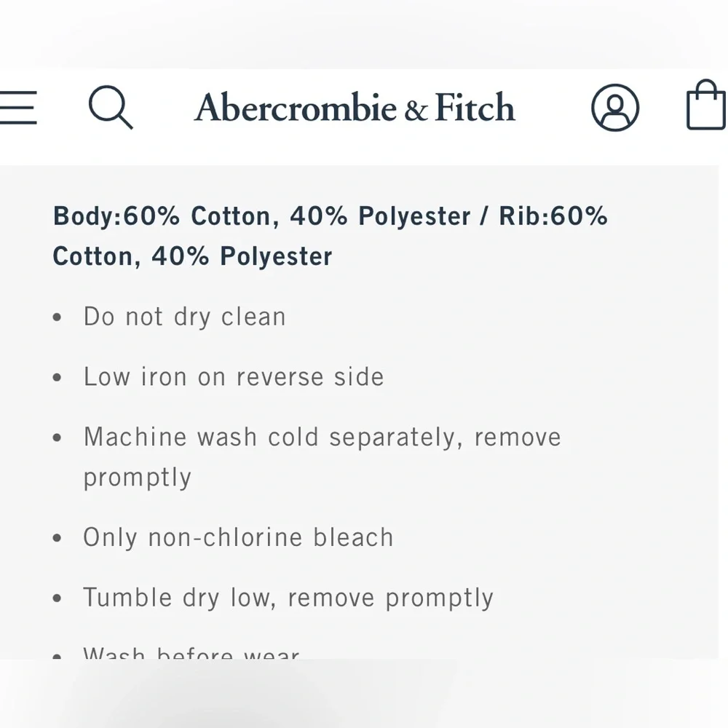
Task: Open the account profile icon
Action: click(x=615, y=108)
